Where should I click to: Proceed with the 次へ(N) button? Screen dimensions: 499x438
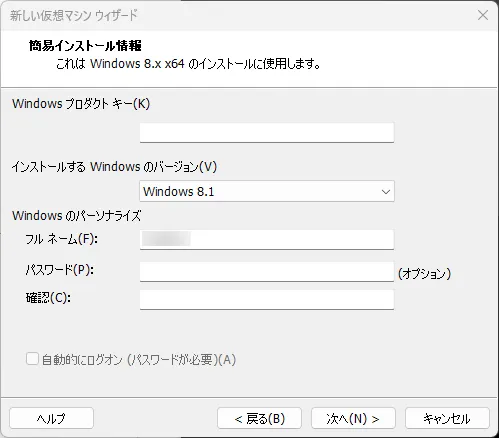pyautogui.click(x=353, y=418)
